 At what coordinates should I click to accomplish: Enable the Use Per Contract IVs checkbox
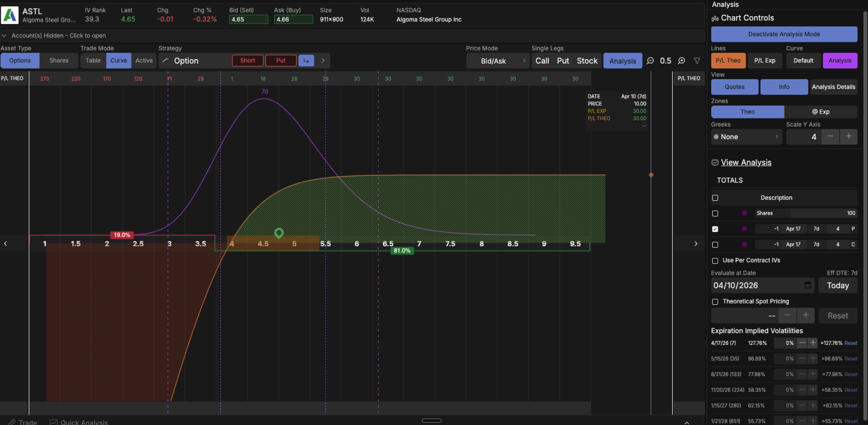(x=715, y=260)
